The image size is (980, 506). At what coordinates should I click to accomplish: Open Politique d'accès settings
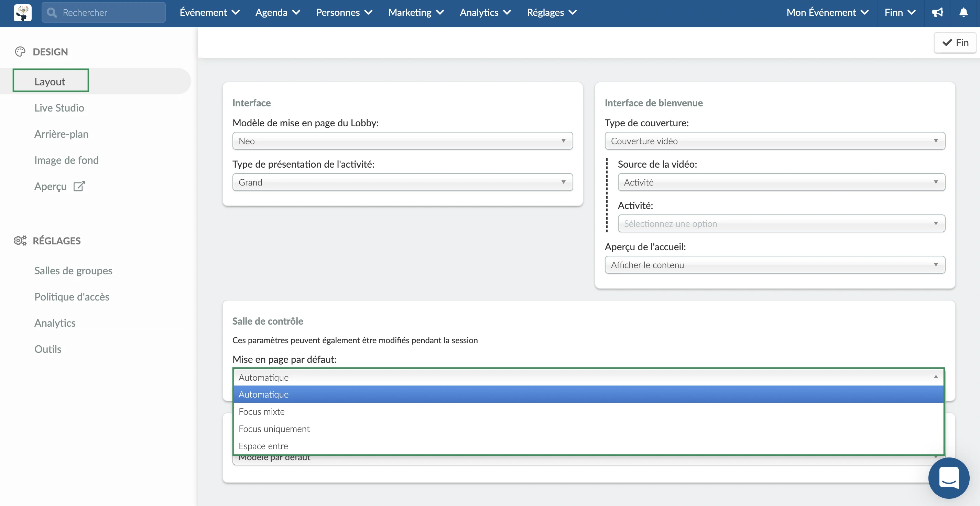(72, 296)
